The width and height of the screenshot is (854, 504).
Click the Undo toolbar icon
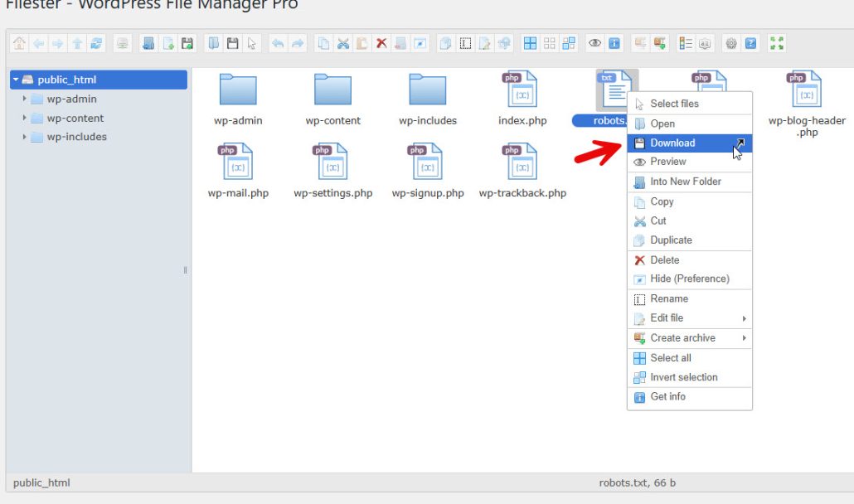tap(278, 44)
